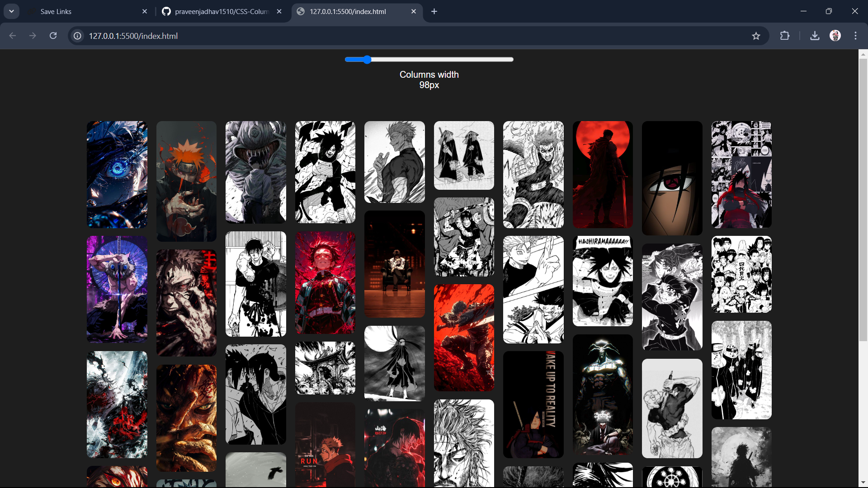The image size is (868, 488).
Task: Expand the tab search dropdown arrow
Action: [x=11, y=11]
